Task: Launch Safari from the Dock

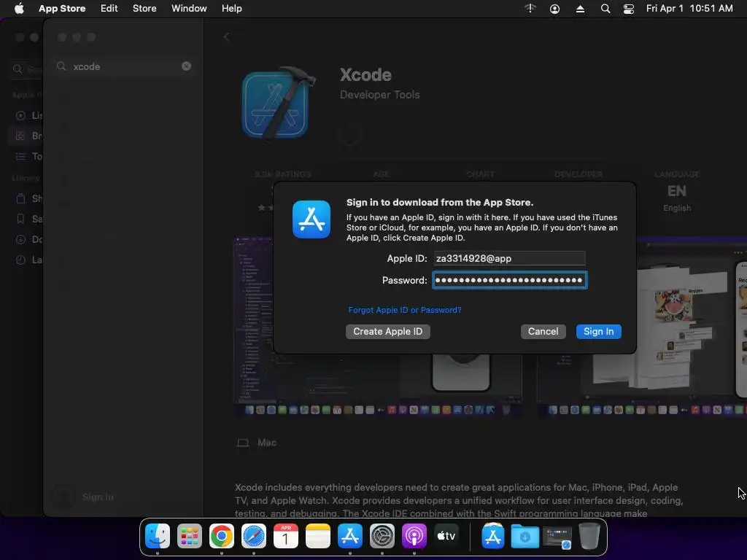Action: tap(253, 536)
